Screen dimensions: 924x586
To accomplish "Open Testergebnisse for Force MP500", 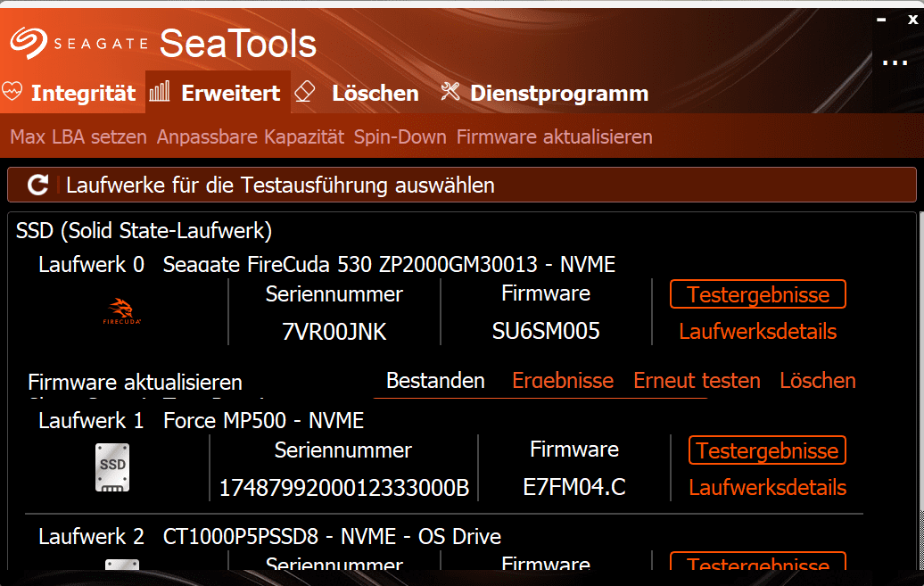I will click(x=767, y=450).
